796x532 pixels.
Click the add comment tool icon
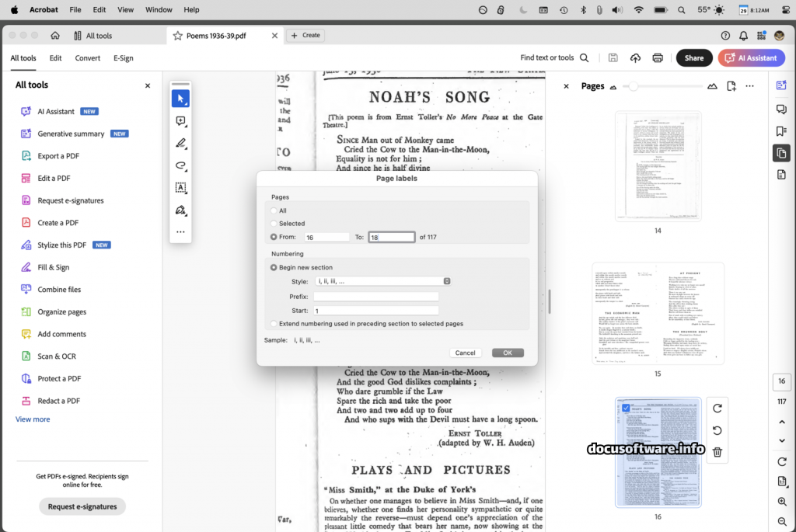click(x=180, y=121)
